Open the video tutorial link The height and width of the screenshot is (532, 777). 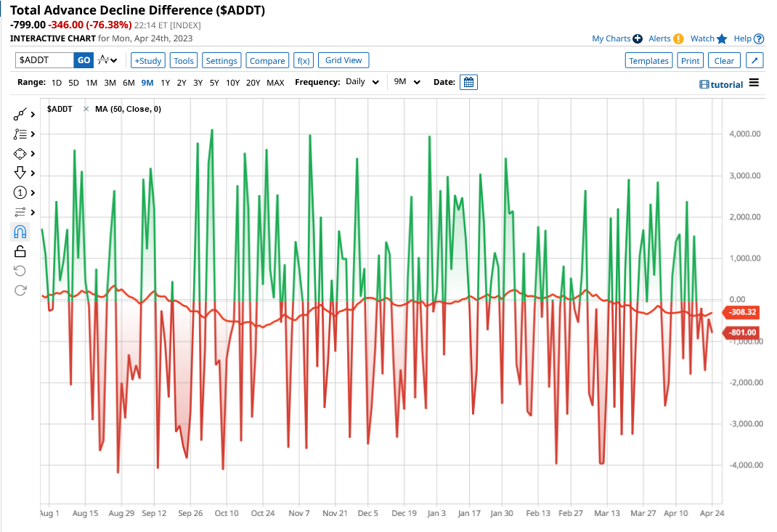click(x=721, y=84)
